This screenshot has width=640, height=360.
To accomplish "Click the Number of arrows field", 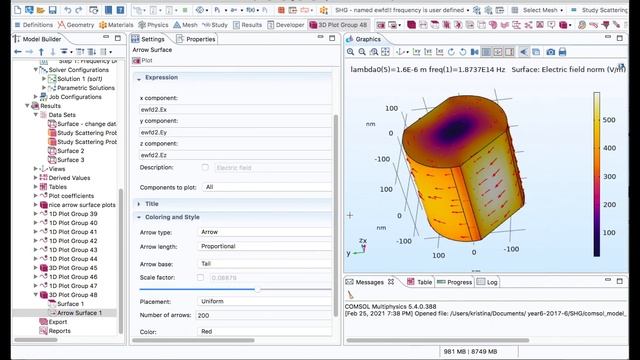I will [265, 315].
